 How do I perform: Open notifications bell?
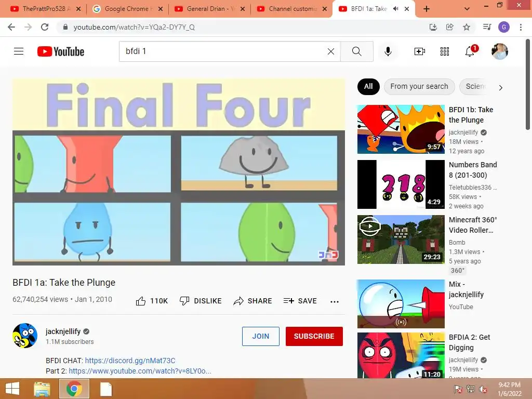click(470, 51)
